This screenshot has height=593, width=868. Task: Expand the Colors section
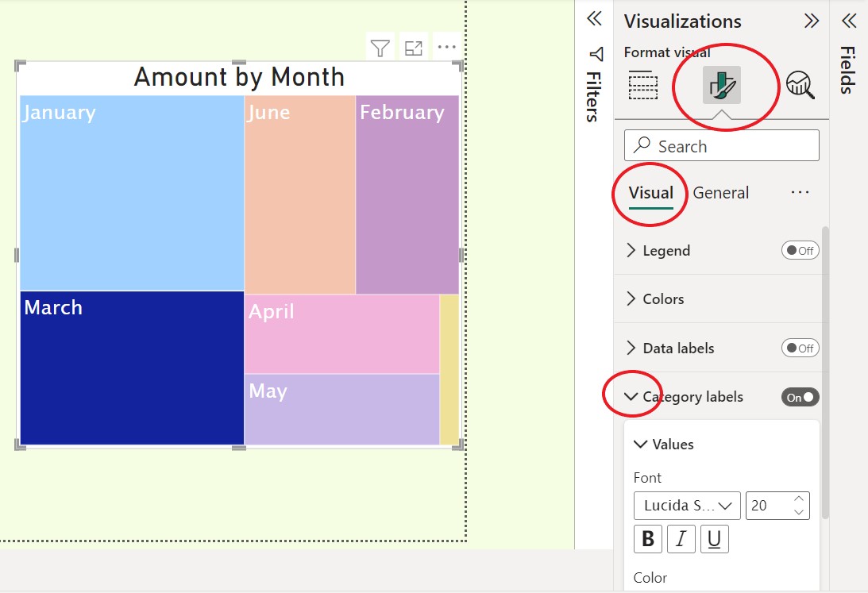click(x=664, y=298)
